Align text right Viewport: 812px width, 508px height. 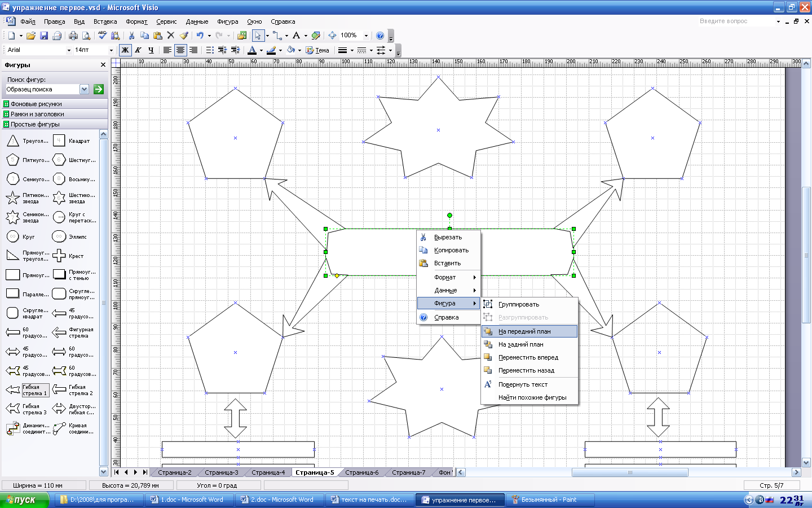coord(193,50)
